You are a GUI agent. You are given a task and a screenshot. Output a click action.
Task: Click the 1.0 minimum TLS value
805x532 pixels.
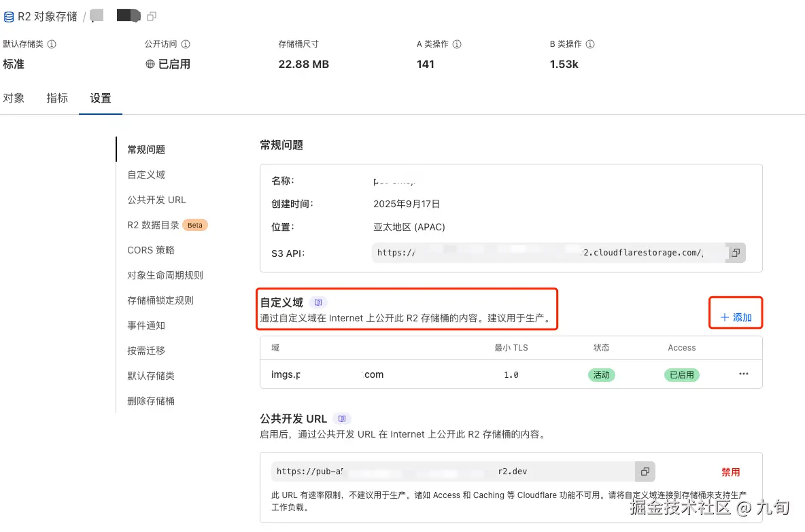click(x=511, y=375)
